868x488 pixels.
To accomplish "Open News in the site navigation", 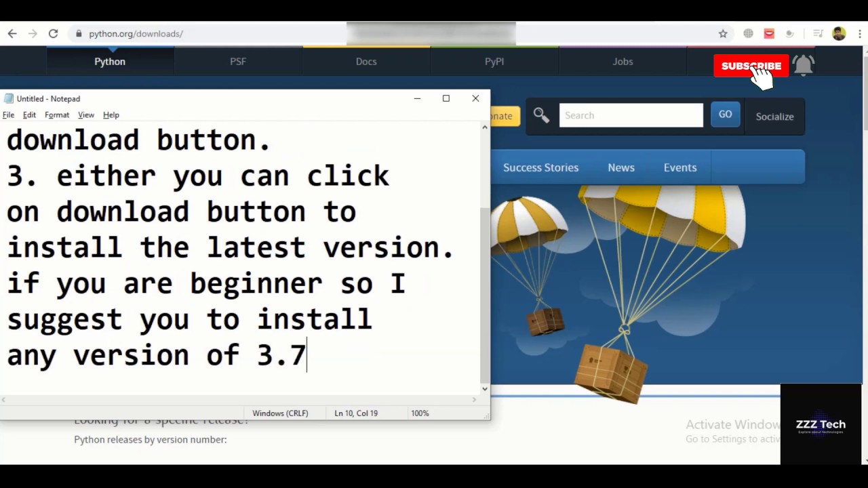I will (621, 167).
